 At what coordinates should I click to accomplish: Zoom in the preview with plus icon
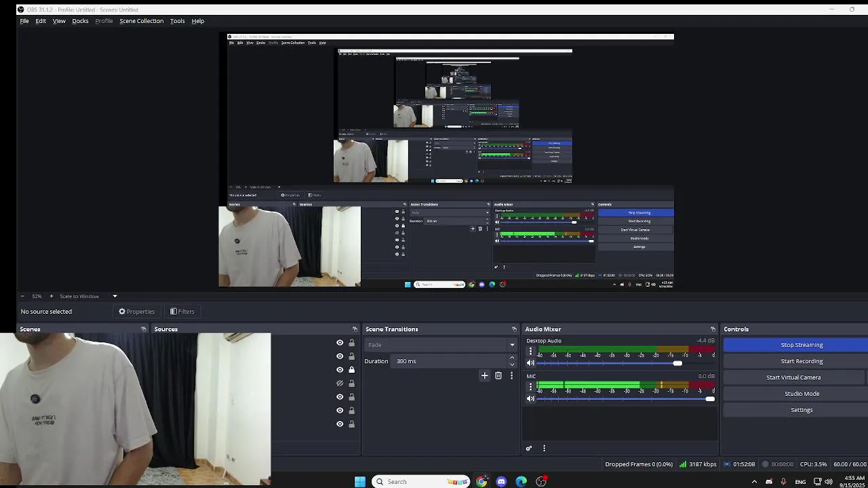tap(51, 296)
